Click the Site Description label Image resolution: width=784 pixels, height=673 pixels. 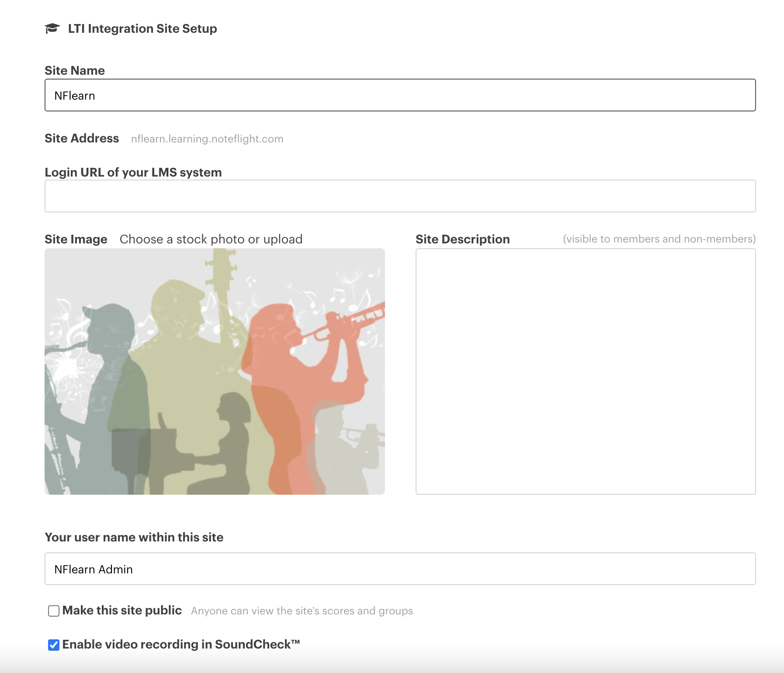463,239
